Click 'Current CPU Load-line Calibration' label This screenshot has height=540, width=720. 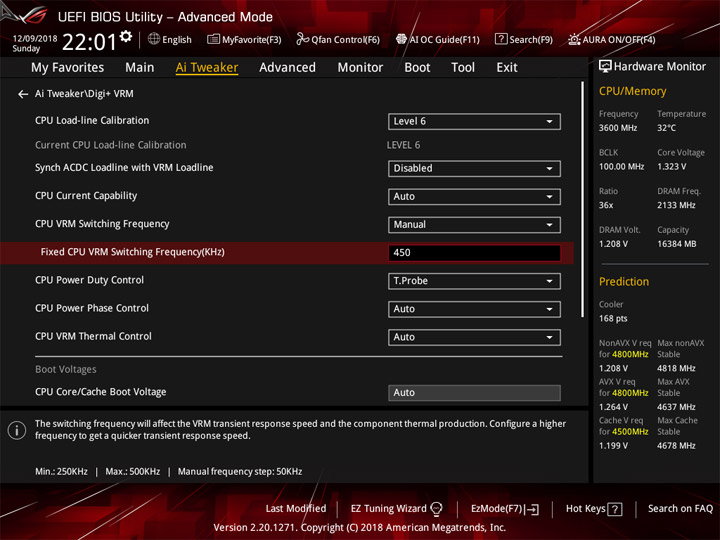(111, 145)
